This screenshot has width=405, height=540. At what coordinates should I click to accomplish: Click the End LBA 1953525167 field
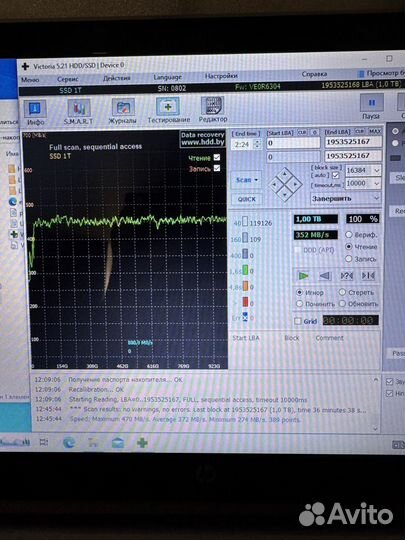click(353, 142)
